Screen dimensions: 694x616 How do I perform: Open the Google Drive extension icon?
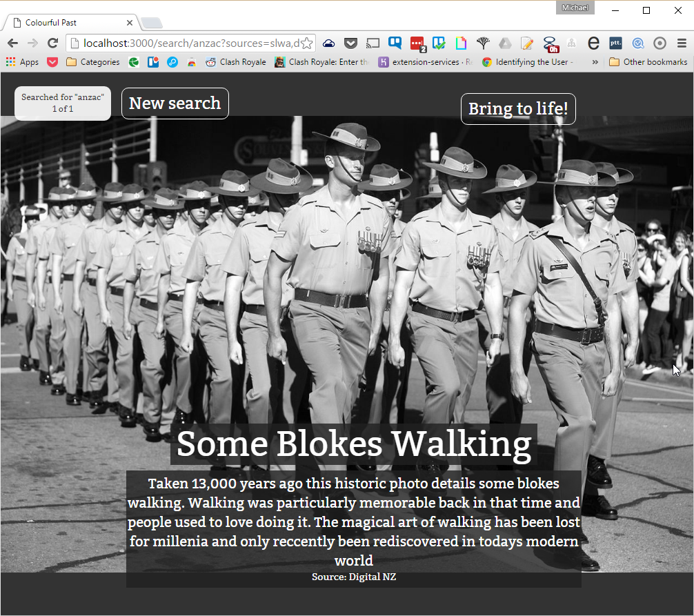click(505, 43)
